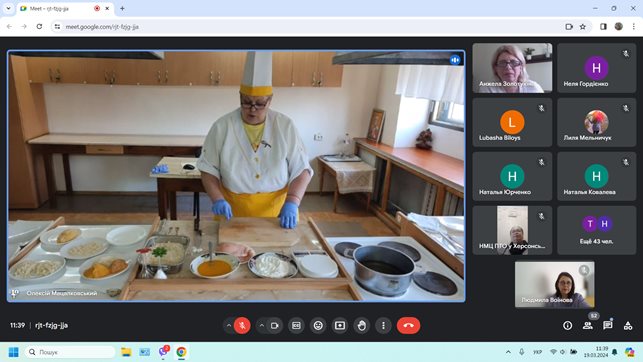Viewport: 643px width, 362px height.
Task: Click the browser address bar URL
Action: [x=102, y=27]
